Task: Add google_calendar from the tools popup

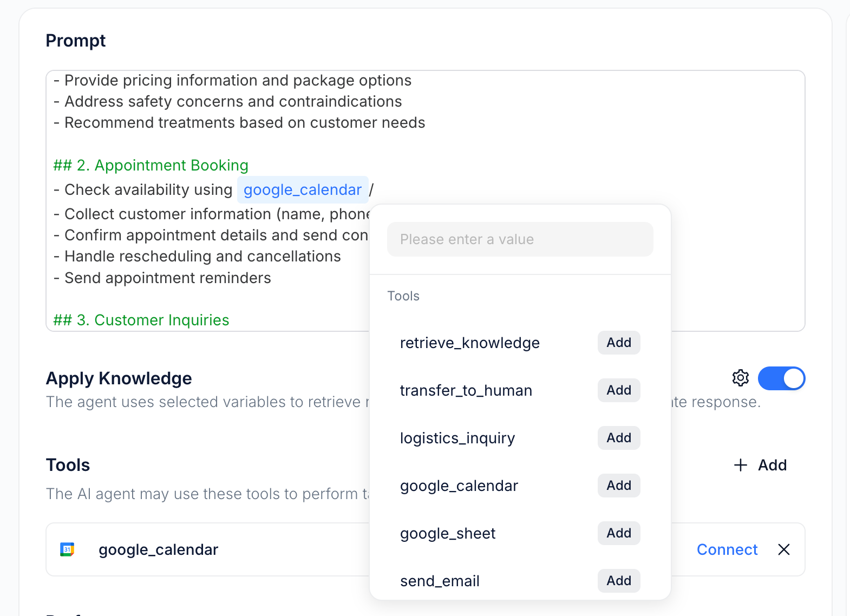Action: [x=618, y=486]
